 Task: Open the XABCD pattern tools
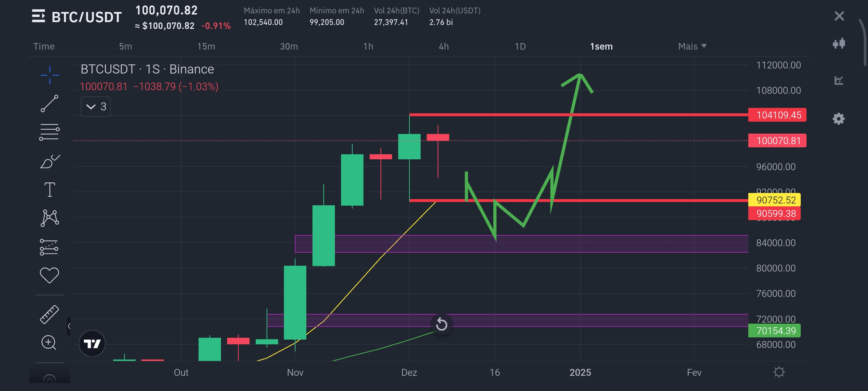click(50, 218)
